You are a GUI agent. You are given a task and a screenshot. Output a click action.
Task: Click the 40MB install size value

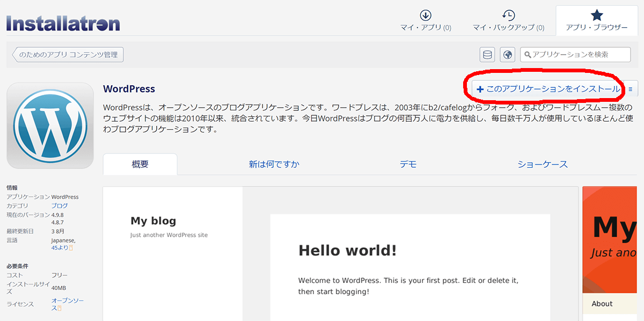[59, 288]
